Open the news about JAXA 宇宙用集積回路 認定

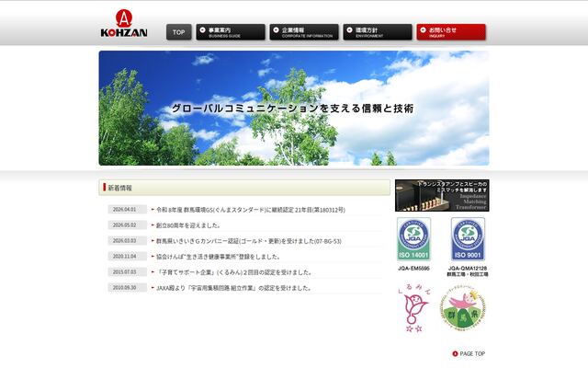pos(233,288)
